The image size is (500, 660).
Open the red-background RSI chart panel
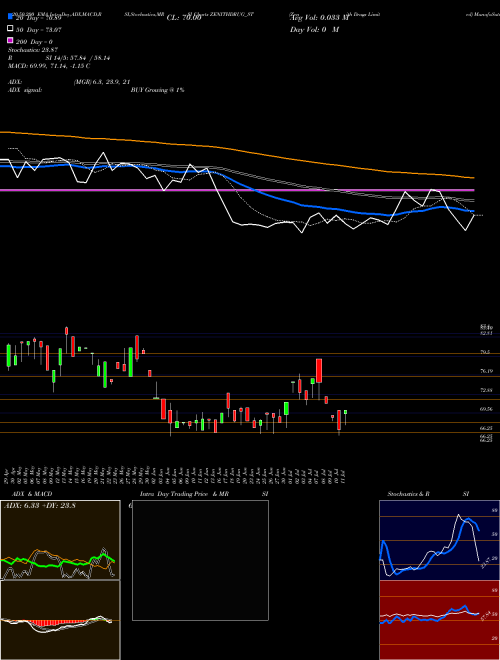pos(439,620)
